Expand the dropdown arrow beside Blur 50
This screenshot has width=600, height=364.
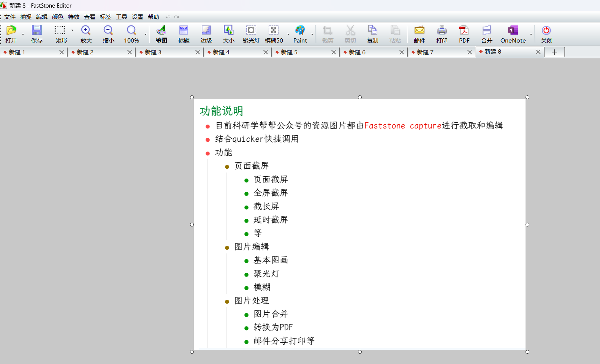point(288,35)
